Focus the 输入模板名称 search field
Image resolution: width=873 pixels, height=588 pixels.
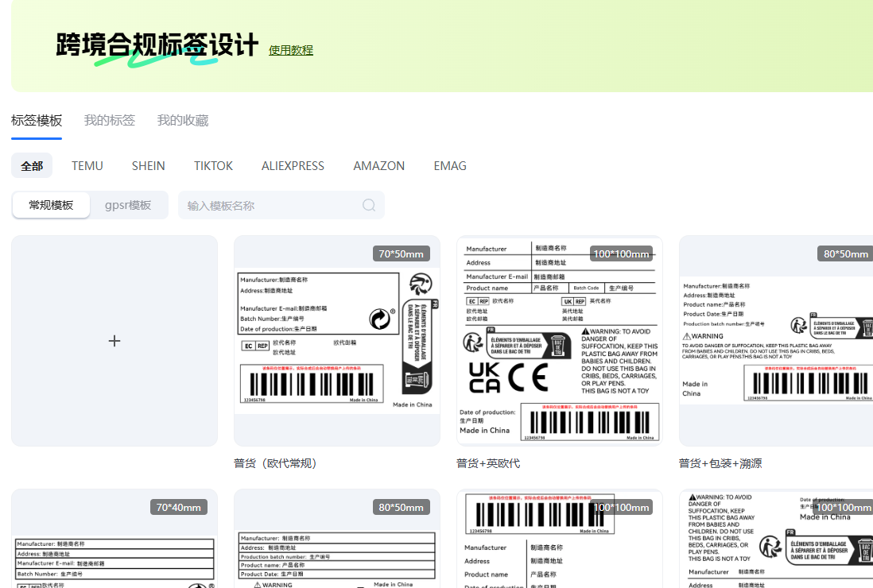pos(270,205)
